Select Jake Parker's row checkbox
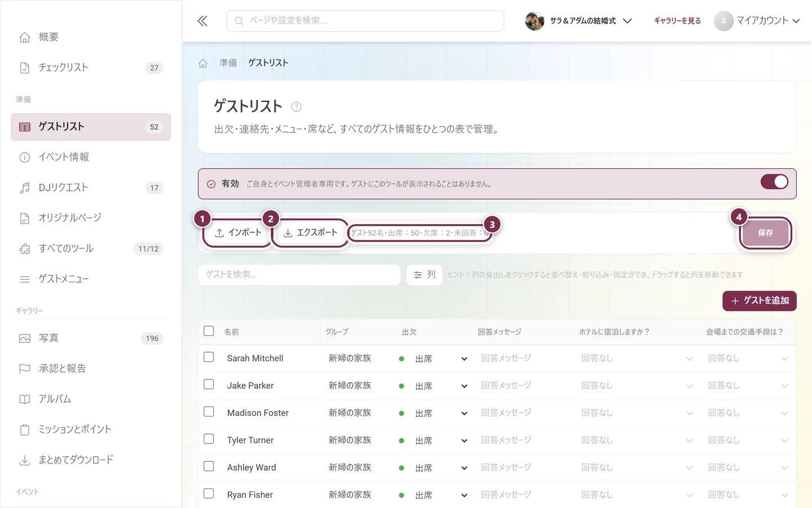Viewport: 812px width, 508px height. (x=209, y=384)
